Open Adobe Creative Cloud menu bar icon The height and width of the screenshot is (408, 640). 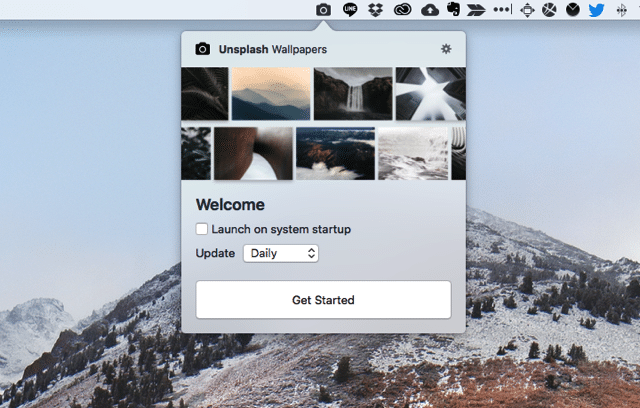(x=402, y=9)
